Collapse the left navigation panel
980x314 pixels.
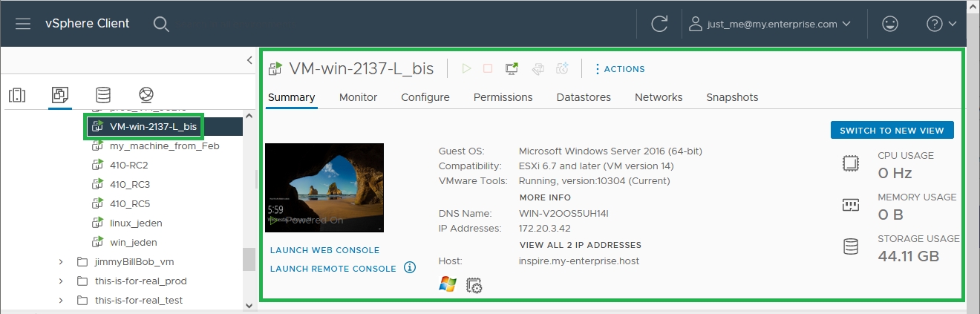[249, 60]
